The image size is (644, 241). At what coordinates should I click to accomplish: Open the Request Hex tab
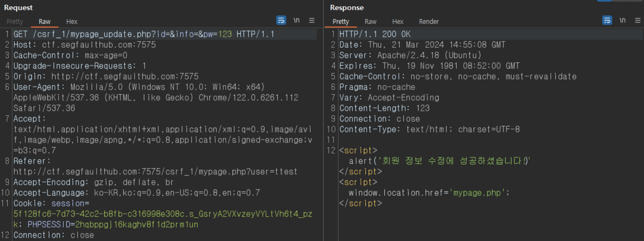tap(72, 22)
